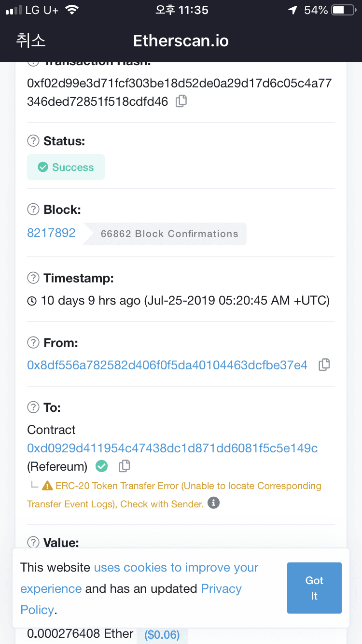
Task: Tap the help icon beside From
Action: point(33,343)
